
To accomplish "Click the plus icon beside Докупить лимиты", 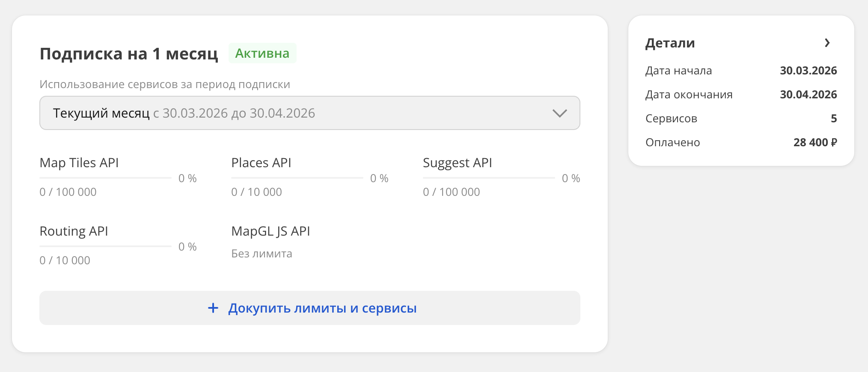I will tap(213, 308).
